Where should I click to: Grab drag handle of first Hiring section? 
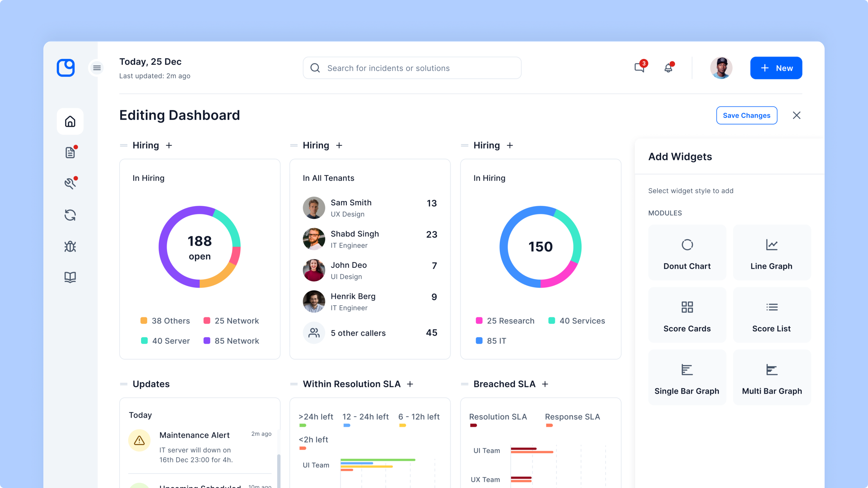click(x=124, y=145)
